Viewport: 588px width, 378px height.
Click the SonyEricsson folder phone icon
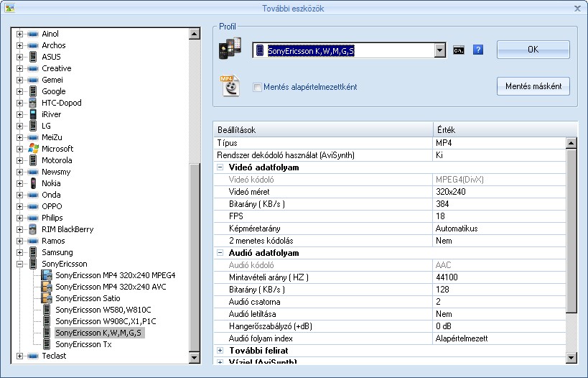[33, 264]
